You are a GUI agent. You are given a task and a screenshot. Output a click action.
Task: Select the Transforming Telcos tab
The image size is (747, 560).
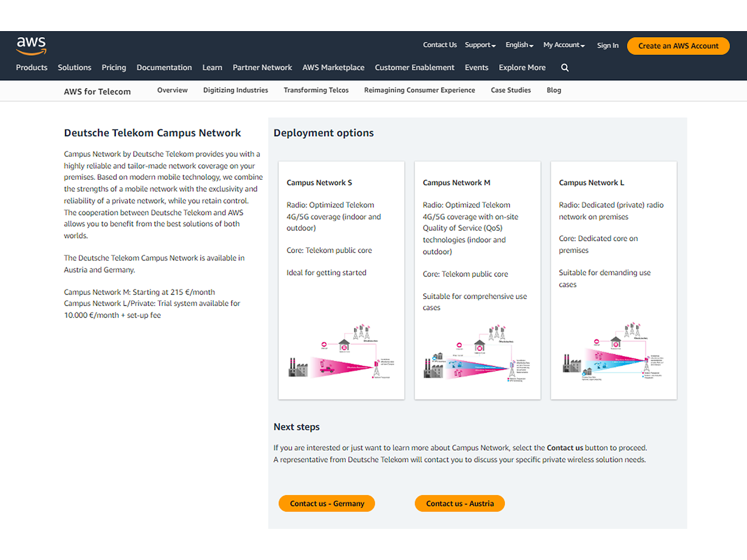(316, 90)
